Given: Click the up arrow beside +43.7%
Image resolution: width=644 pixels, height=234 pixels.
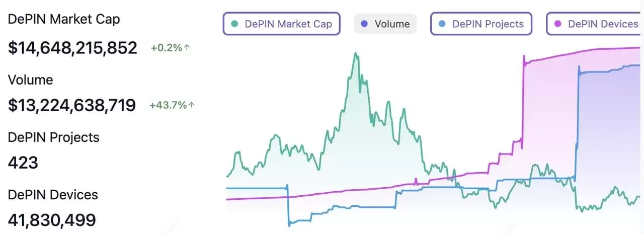Looking at the screenshot, I should (191, 105).
